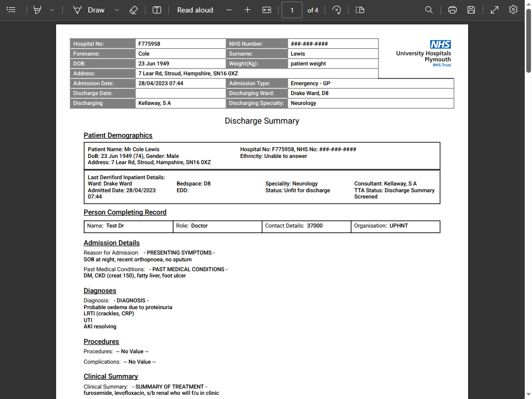This screenshot has width=532, height=399.
Task: Click the Neurology discharging specialty cell
Action: 371,103
